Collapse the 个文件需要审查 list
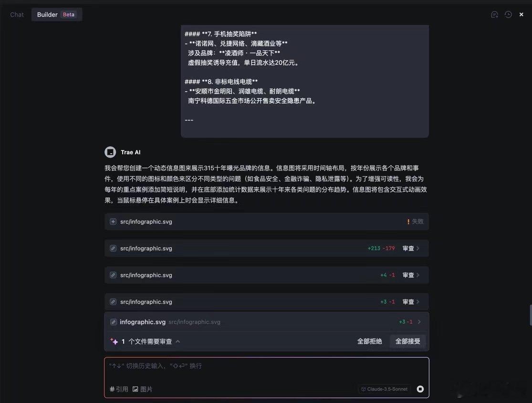The image size is (532, 403). tap(178, 341)
